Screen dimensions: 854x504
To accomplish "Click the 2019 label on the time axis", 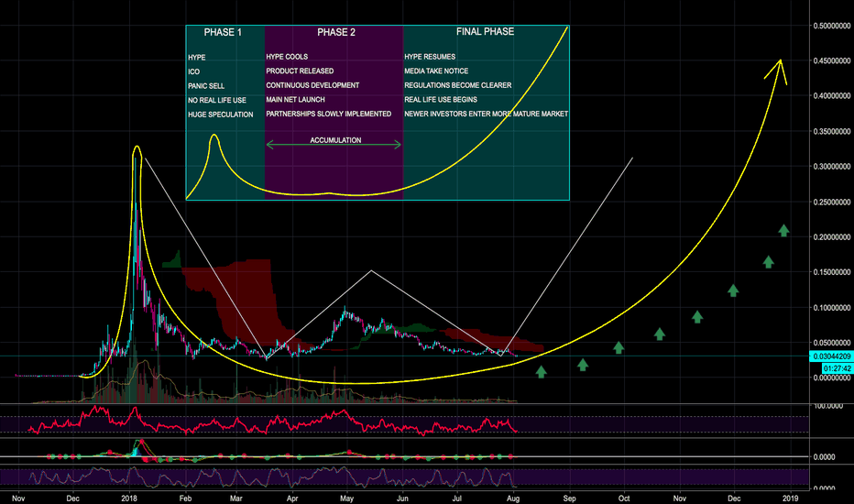I will click(790, 498).
